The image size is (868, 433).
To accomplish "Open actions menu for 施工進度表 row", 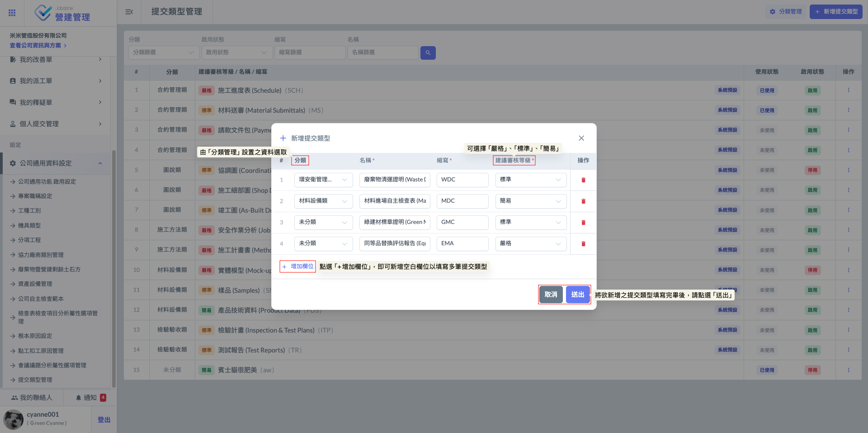I will [848, 90].
